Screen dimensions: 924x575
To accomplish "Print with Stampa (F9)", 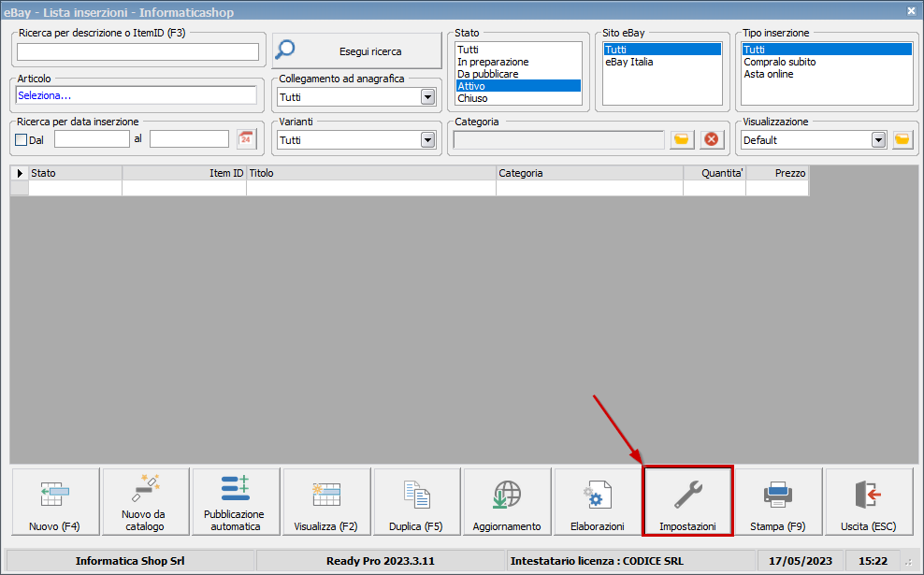I will click(x=778, y=502).
